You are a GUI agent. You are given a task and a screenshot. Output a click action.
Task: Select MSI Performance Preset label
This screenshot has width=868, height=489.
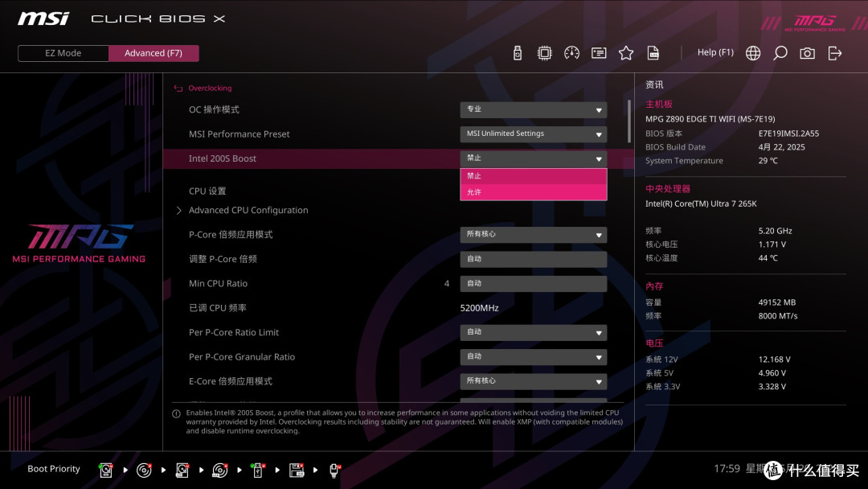[x=240, y=134]
